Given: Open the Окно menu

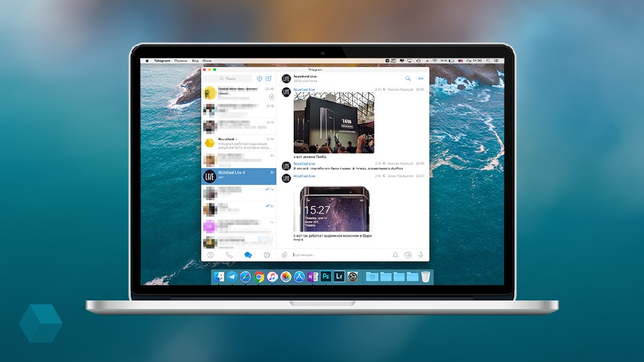Looking at the screenshot, I should point(207,61).
